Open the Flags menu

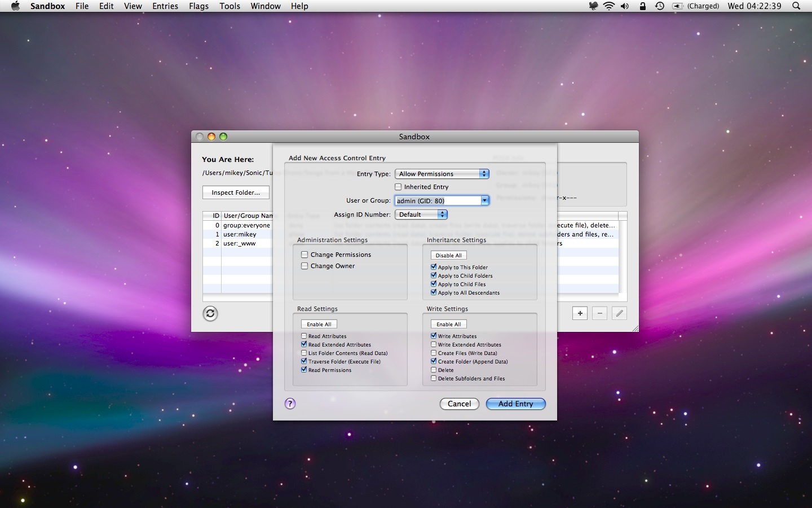tap(198, 6)
